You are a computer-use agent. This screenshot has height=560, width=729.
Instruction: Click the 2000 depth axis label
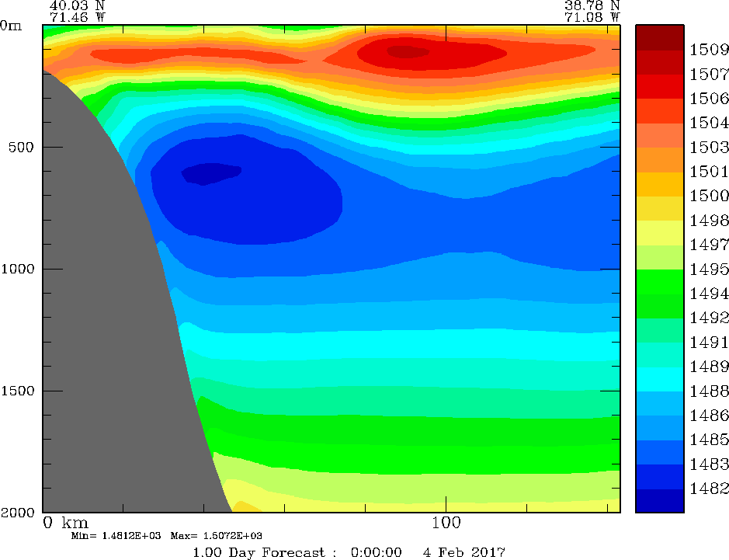point(18,513)
